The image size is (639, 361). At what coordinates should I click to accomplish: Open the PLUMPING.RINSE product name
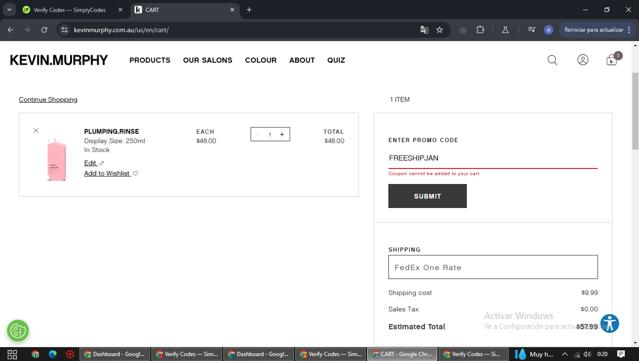[111, 131]
